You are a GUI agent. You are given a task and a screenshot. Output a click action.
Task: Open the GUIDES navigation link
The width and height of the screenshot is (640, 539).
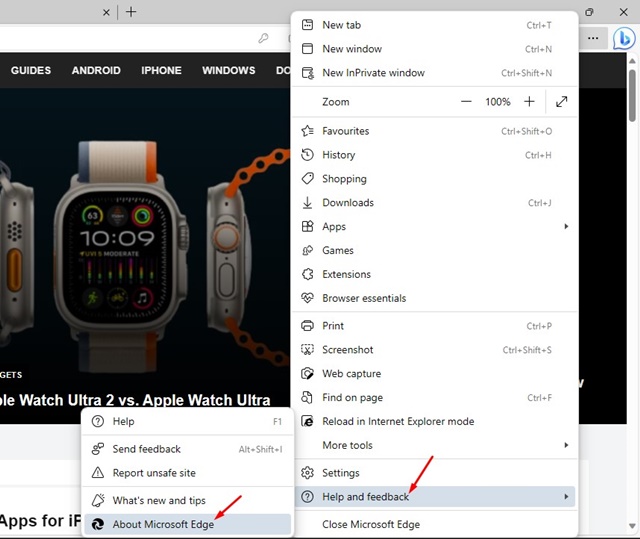click(31, 71)
